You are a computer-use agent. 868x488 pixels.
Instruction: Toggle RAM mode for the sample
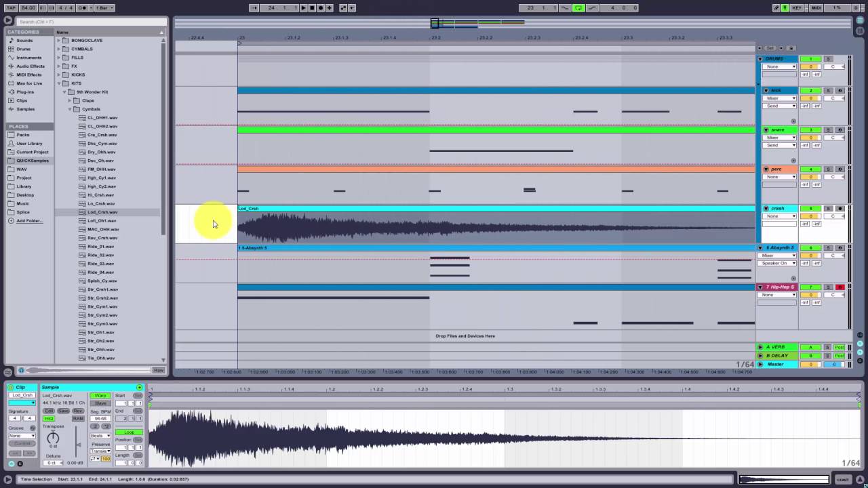point(78,419)
